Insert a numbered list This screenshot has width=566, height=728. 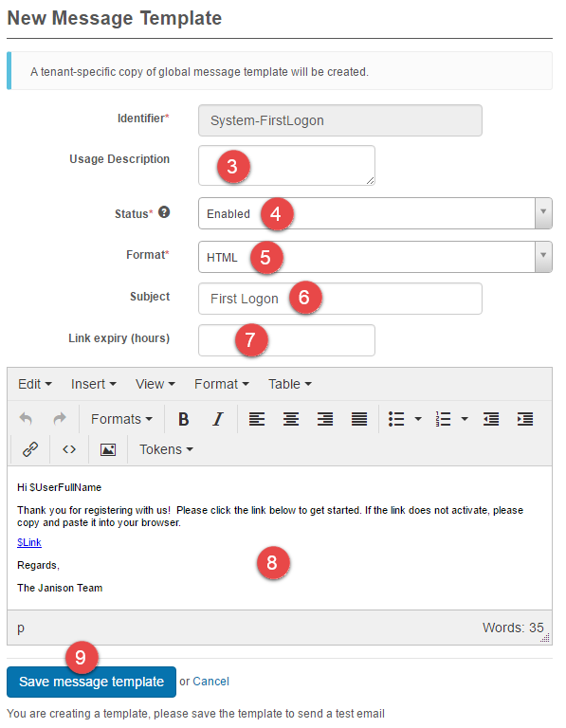[443, 419]
